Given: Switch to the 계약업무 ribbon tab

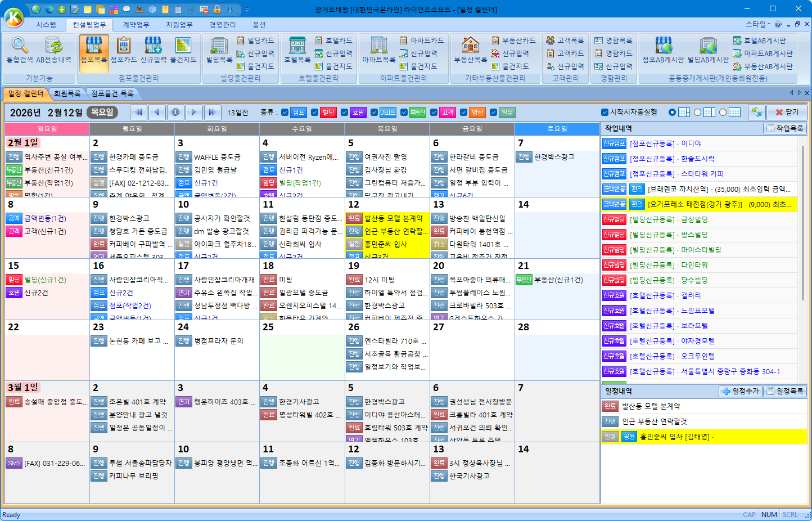Looking at the screenshot, I should pos(136,25).
